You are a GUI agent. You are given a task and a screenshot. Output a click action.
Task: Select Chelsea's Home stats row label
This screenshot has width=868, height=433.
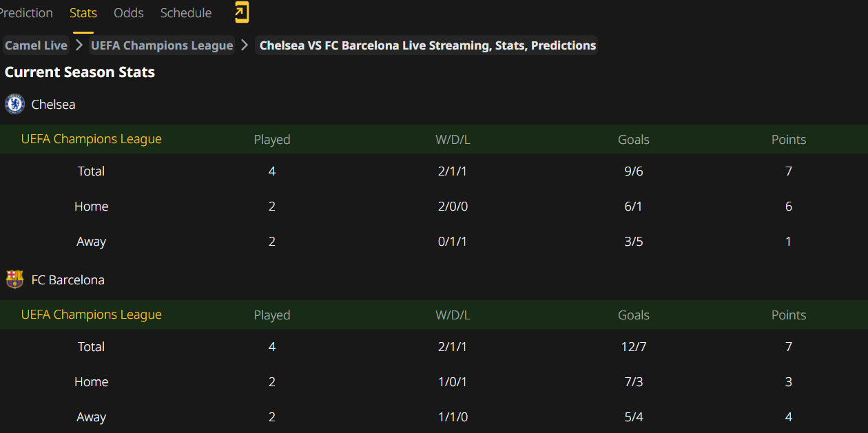pyautogui.click(x=91, y=207)
